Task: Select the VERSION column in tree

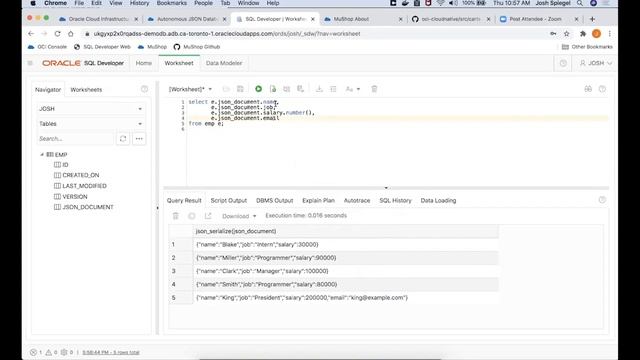Action: tap(75, 196)
